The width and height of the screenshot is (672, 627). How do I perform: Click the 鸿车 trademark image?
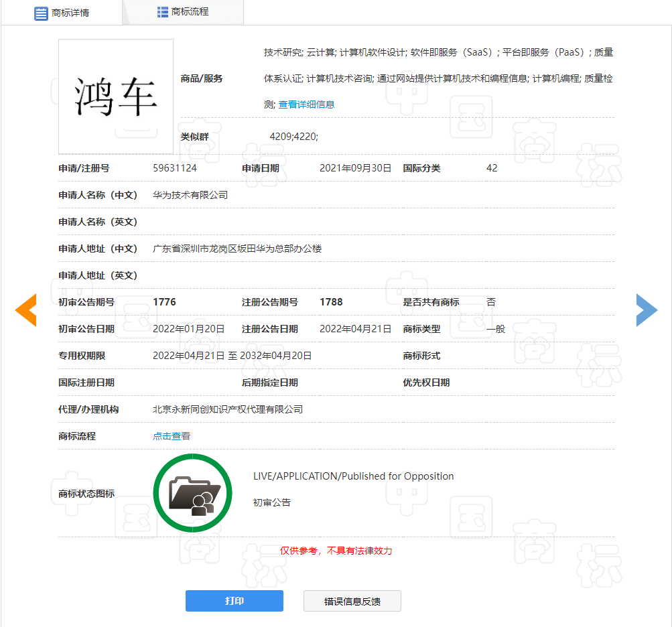[115, 96]
